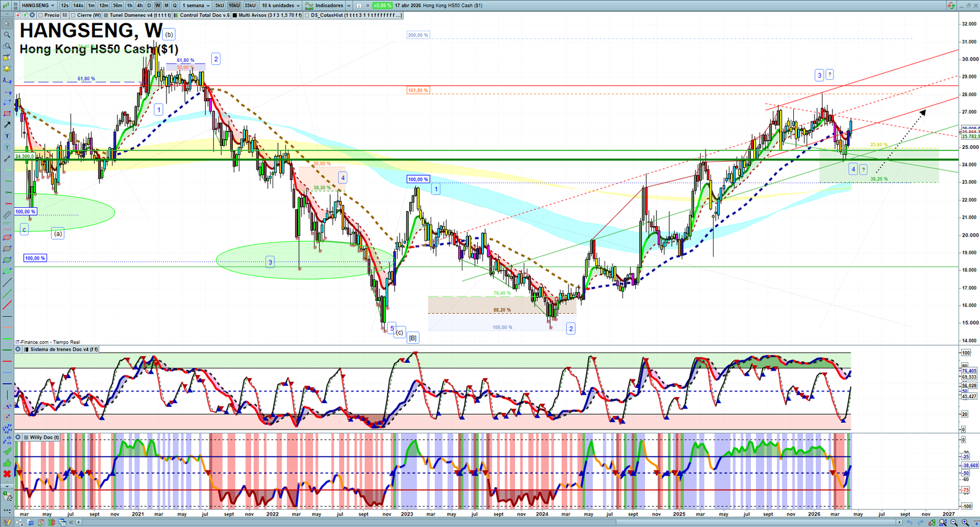
Task: Toggle the Precio checkbox
Action: click(x=40, y=15)
